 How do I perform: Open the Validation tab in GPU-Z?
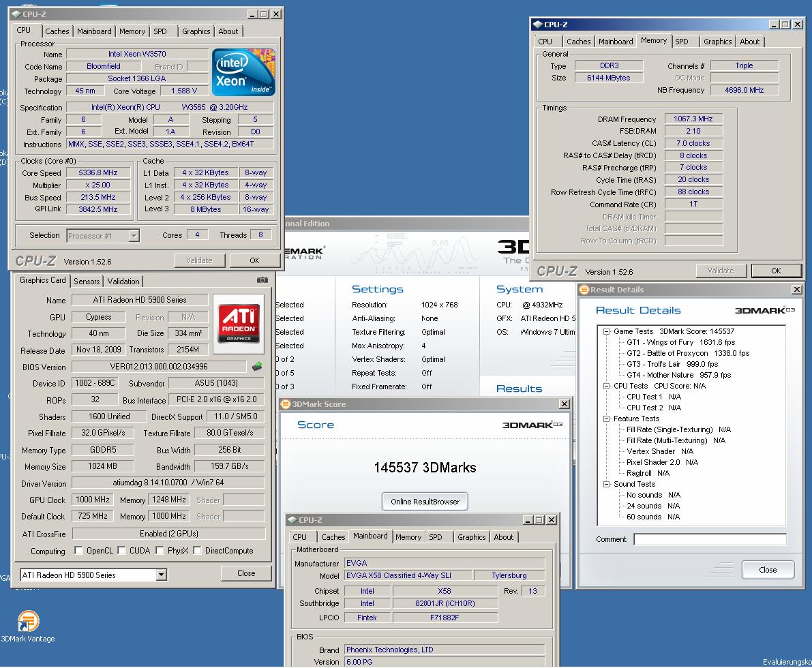click(x=123, y=282)
